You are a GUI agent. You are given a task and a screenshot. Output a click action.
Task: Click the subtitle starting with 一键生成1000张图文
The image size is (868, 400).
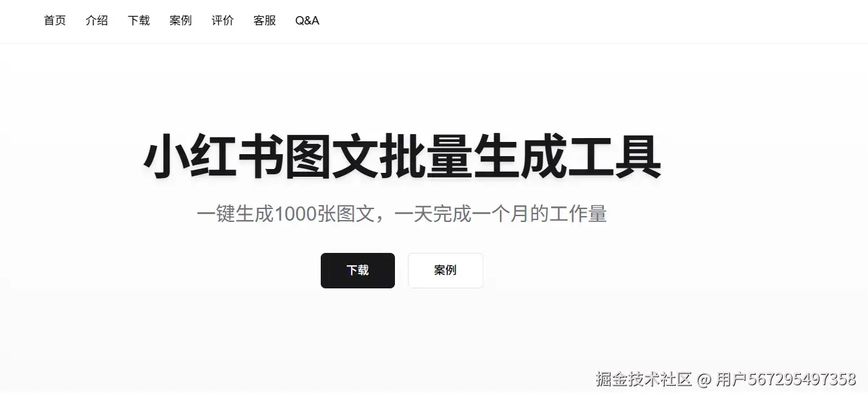[x=402, y=214]
